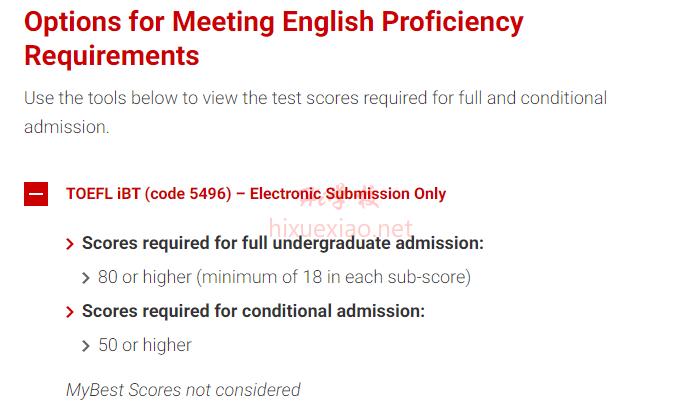
Task: Click red chevron beside conditional admission scores
Action: [70, 312]
